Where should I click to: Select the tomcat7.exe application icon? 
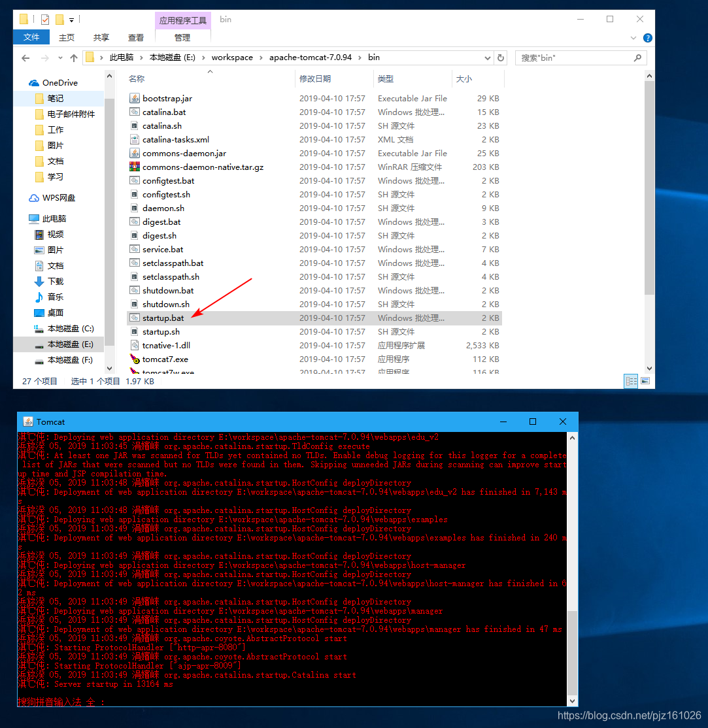[134, 359]
